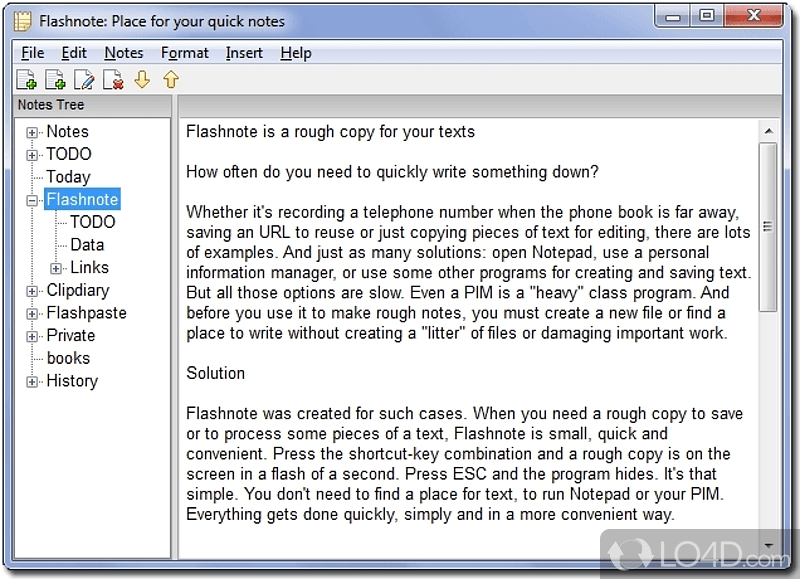Select TODO under Flashnote
Screen dimensions: 800x579
tap(93, 222)
